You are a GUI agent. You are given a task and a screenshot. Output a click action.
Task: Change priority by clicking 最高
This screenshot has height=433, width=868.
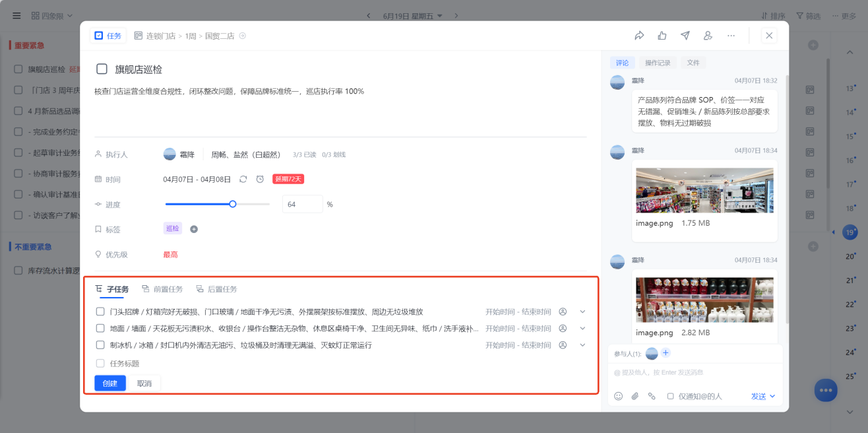coord(170,254)
